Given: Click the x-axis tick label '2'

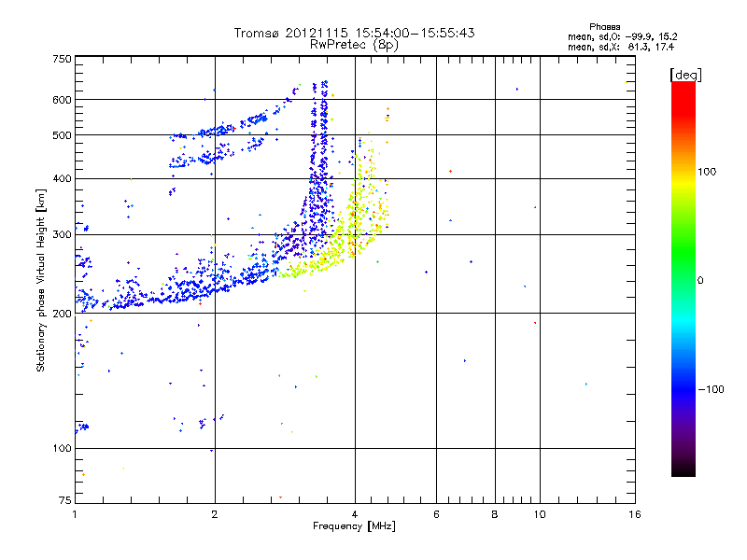Looking at the screenshot, I should (215, 514).
